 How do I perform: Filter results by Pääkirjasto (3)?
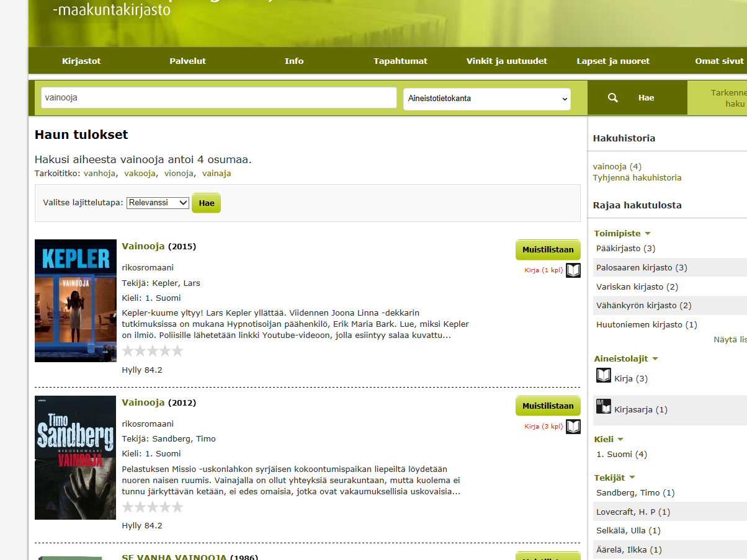coord(625,248)
